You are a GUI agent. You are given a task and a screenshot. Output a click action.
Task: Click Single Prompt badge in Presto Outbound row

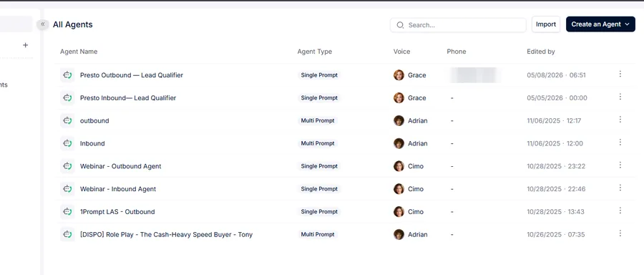(x=319, y=75)
